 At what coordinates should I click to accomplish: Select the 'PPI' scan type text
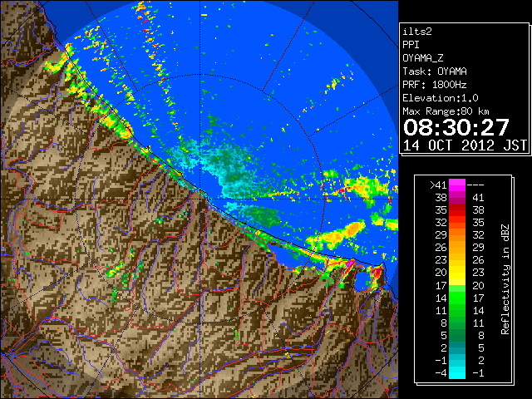click(x=411, y=45)
